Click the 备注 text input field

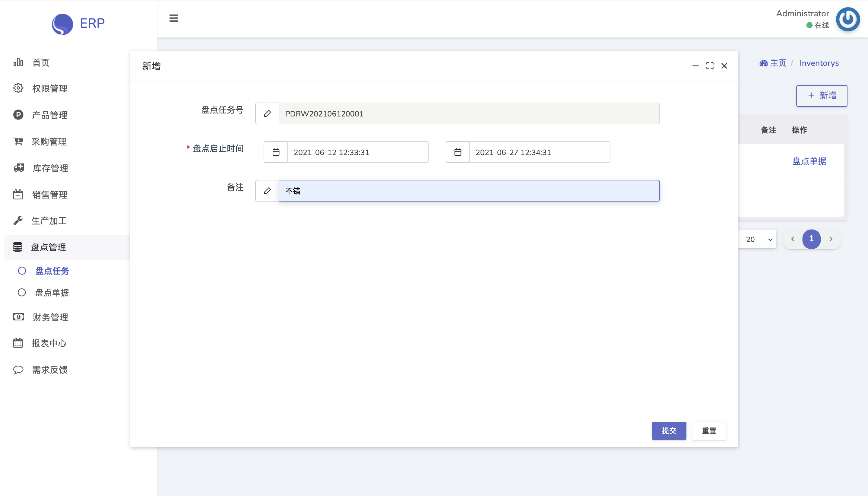click(x=469, y=191)
